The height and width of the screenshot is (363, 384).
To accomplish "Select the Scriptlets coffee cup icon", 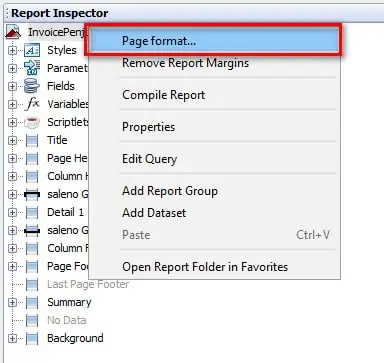I will point(32,122).
